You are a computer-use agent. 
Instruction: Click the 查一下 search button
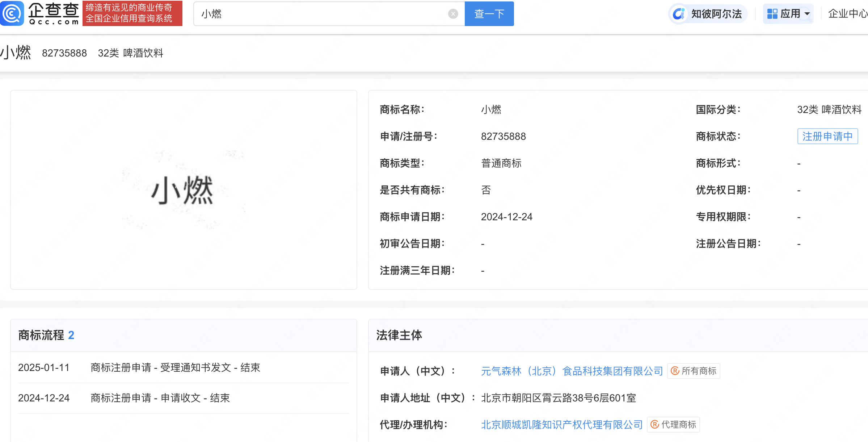click(x=489, y=14)
